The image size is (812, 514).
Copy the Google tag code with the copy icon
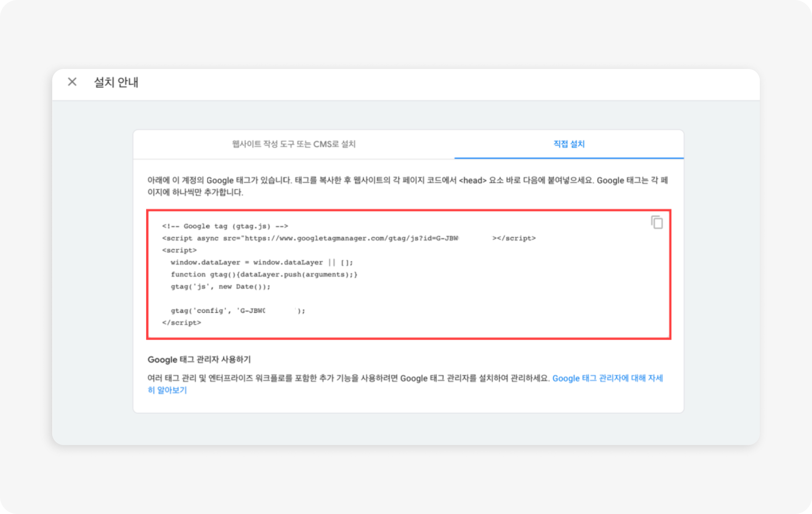(657, 222)
